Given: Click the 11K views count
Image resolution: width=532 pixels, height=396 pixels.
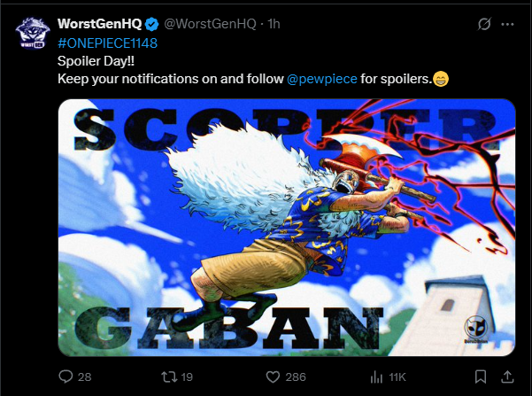Looking at the screenshot, I should [397, 377].
